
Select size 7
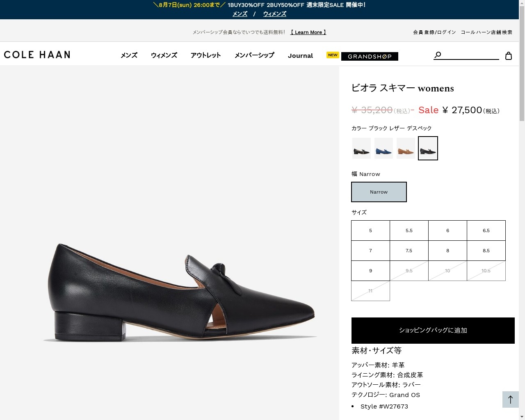(x=370, y=251)
